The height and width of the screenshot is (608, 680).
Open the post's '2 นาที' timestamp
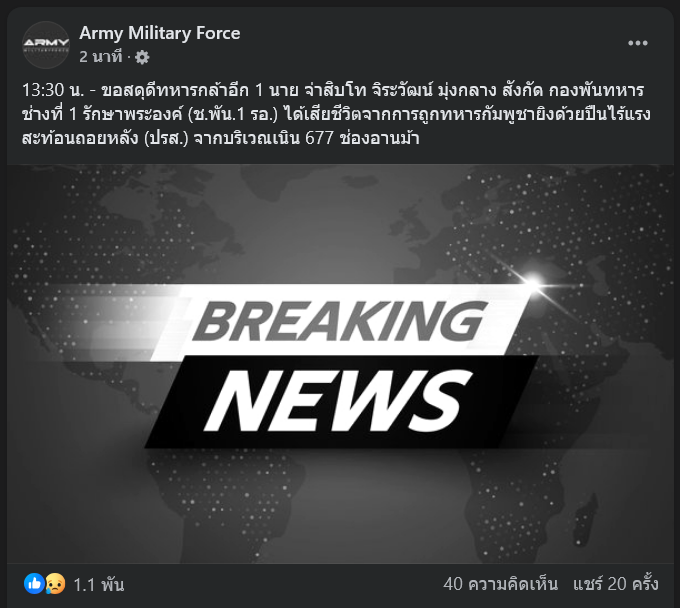[101, 57]
